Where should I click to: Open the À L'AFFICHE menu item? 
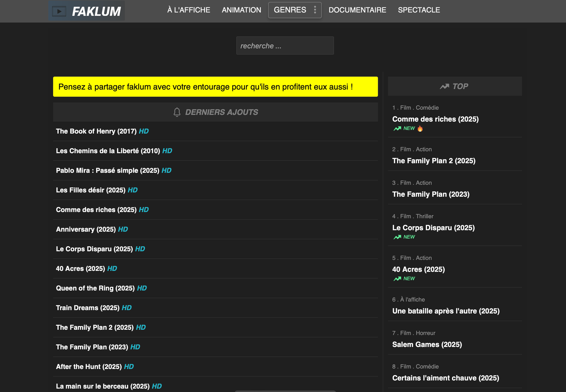coord(189,10)
